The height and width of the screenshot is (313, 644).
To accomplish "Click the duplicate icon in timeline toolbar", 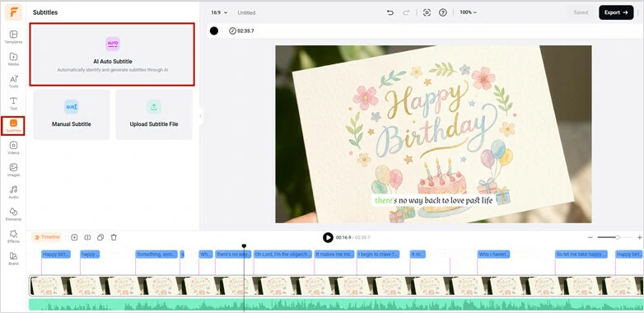I will [x=100, y=237].
